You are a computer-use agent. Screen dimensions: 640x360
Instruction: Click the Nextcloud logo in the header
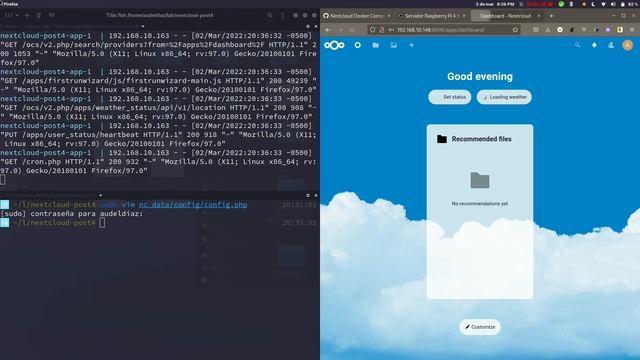point(334,45)
